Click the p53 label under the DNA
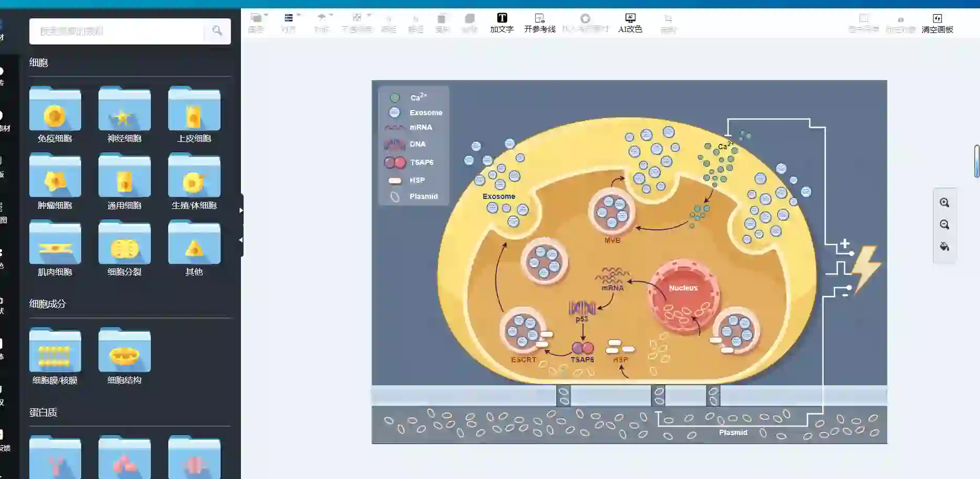This screenshot has width=980, height=479. point(581,319)
